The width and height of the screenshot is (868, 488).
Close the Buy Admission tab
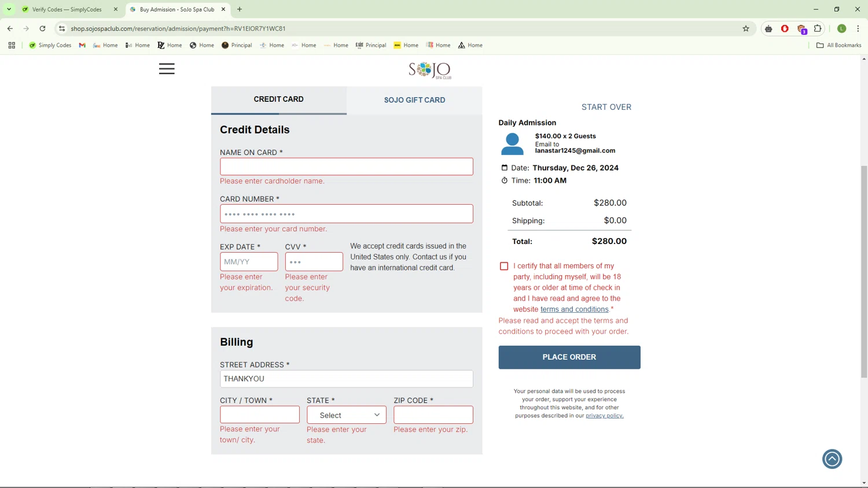[223, 9]
